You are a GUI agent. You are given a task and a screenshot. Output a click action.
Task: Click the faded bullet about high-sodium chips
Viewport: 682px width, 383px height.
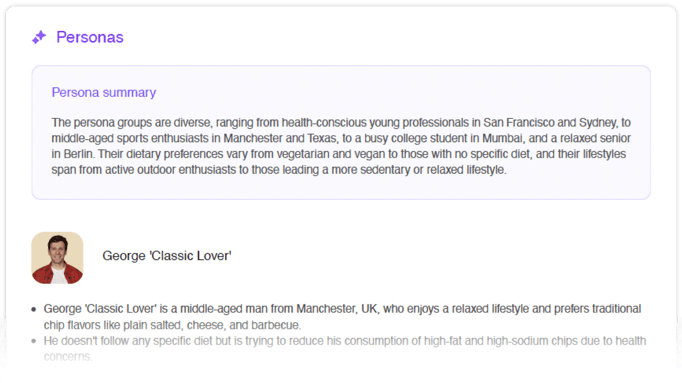345,349
